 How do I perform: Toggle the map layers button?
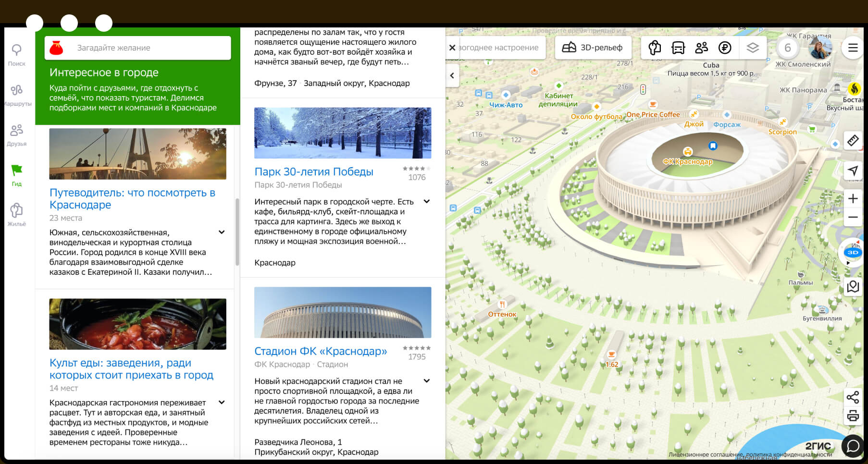click(752, 48)
